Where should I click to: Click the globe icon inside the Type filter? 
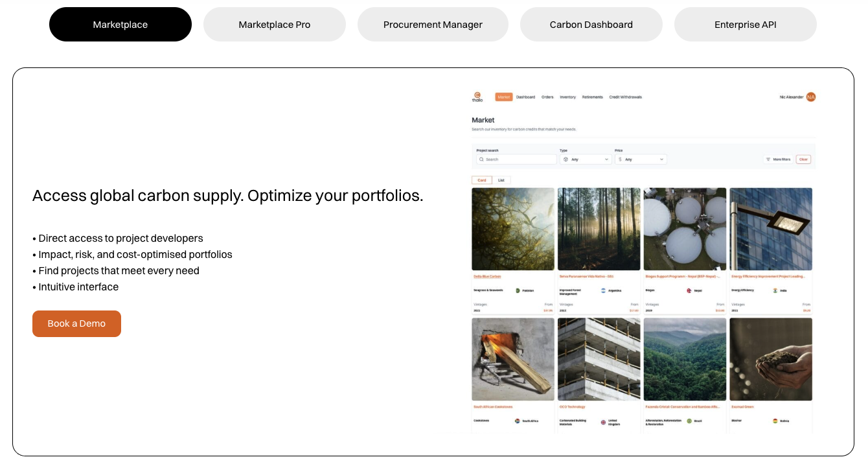point(566,159)
